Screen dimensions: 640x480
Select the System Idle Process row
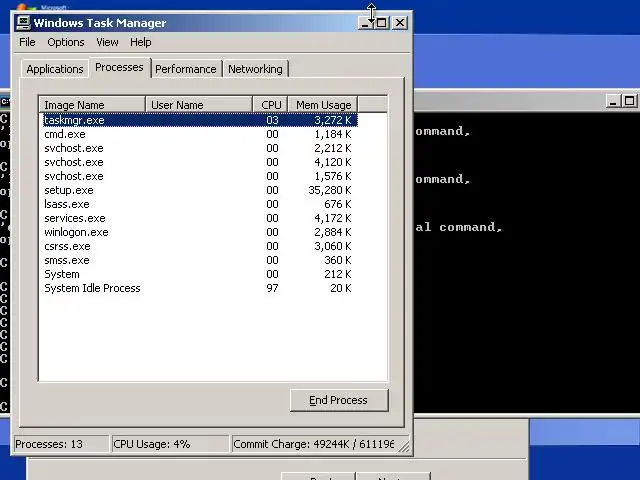tap(200, 288)
